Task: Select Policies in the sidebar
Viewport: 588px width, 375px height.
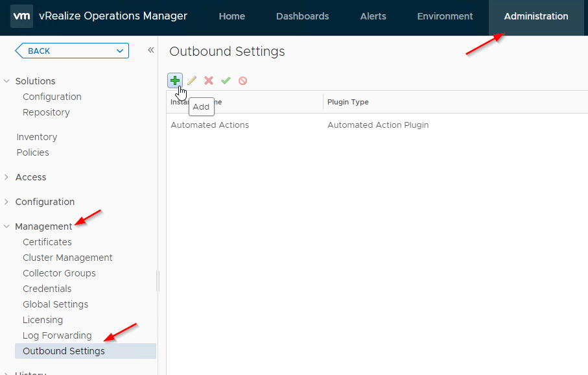Action: (32, 152)
